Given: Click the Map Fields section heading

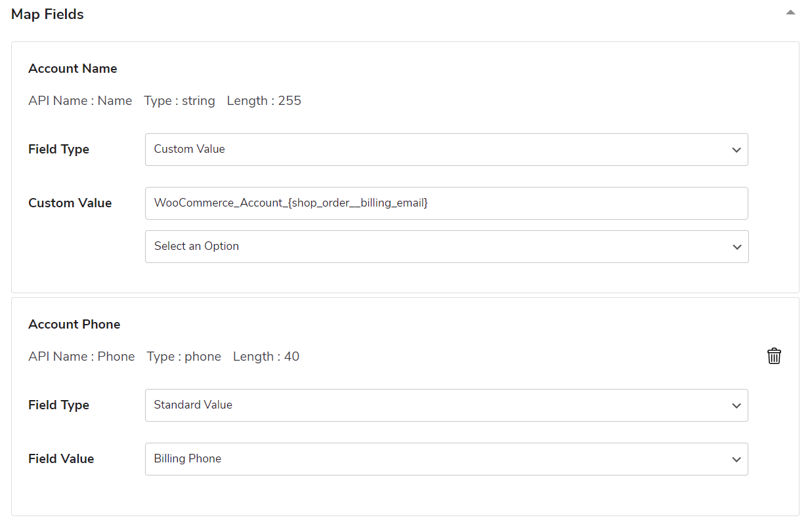Looking at the screenshot, I should [47, 14].
